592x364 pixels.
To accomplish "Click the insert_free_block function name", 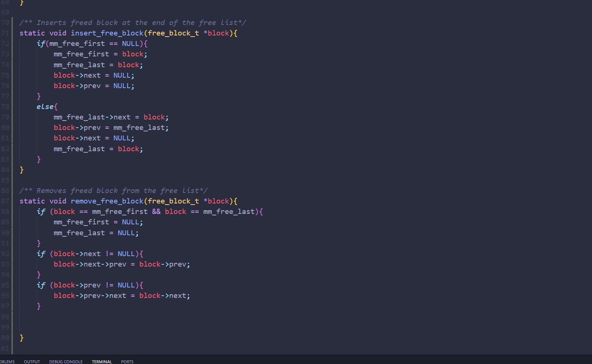I will [x=107, y=33].
